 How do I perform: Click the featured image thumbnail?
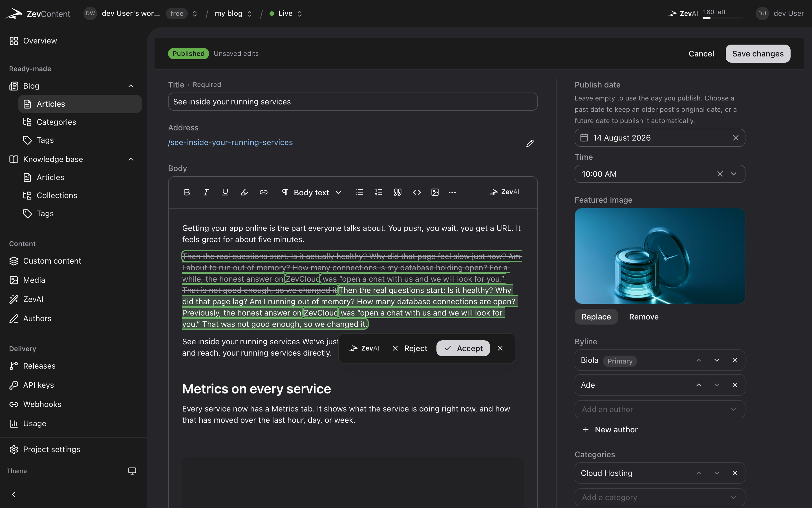click(x=660, y=256)
